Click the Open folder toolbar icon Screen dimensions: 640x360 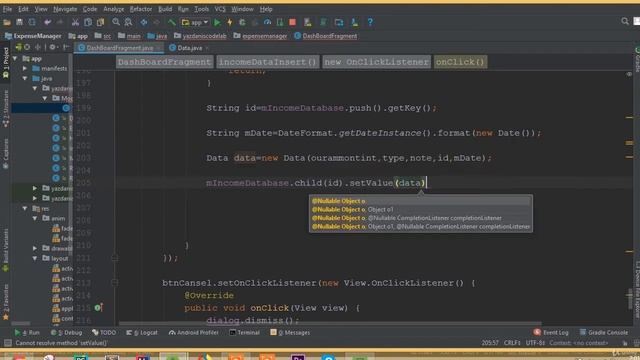pos(7,22)
